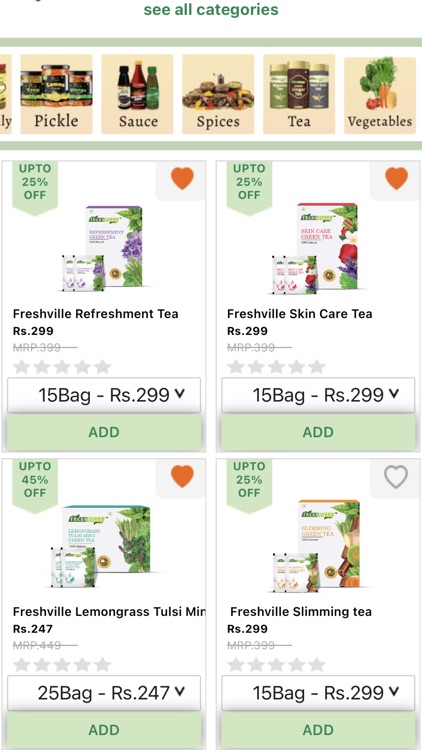View the Slimming Green Tea product image

pyautogui.click(x=316, y=545)
